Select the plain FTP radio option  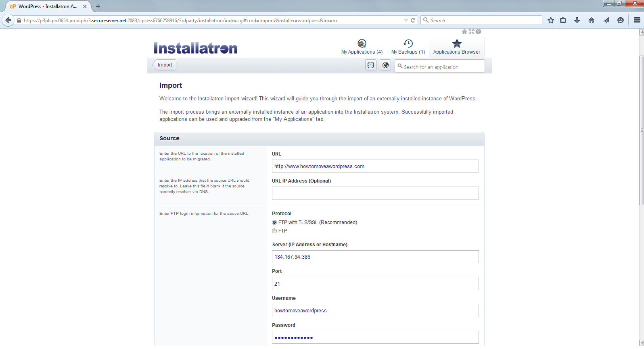tap(274, 231)
